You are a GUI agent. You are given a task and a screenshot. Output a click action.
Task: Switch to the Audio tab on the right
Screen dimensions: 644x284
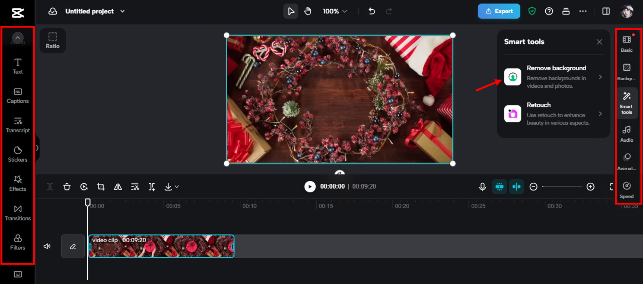coord(627,134)
